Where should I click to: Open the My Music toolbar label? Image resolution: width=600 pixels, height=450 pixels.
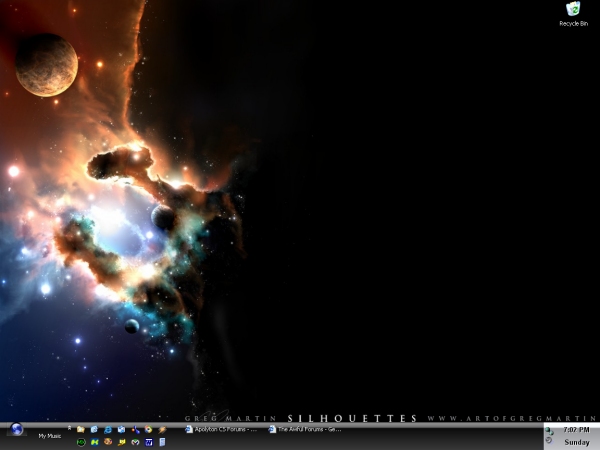click(50, 436)
